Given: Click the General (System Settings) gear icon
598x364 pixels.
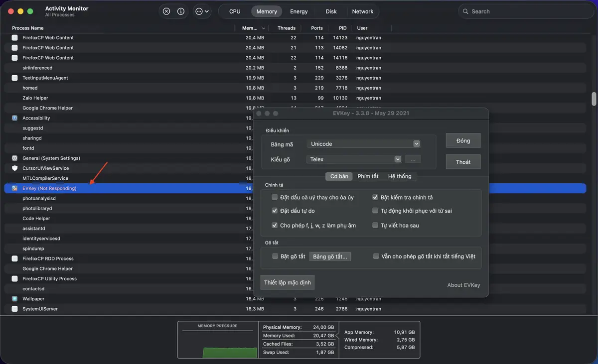Looking at the screenshot, I should [14, 158].
